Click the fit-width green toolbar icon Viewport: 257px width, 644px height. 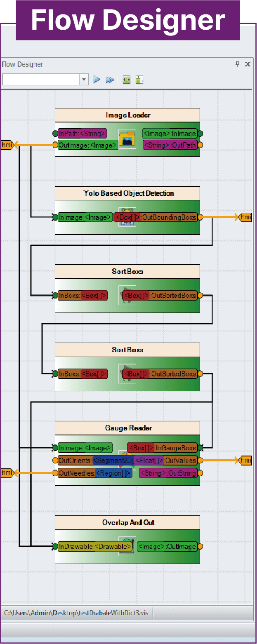(127, 80)
